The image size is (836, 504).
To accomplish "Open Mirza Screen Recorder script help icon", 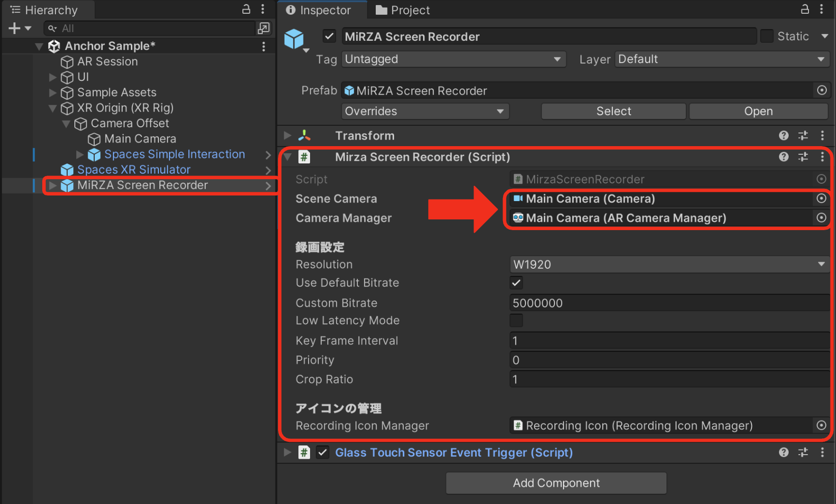I will (784, 157).
